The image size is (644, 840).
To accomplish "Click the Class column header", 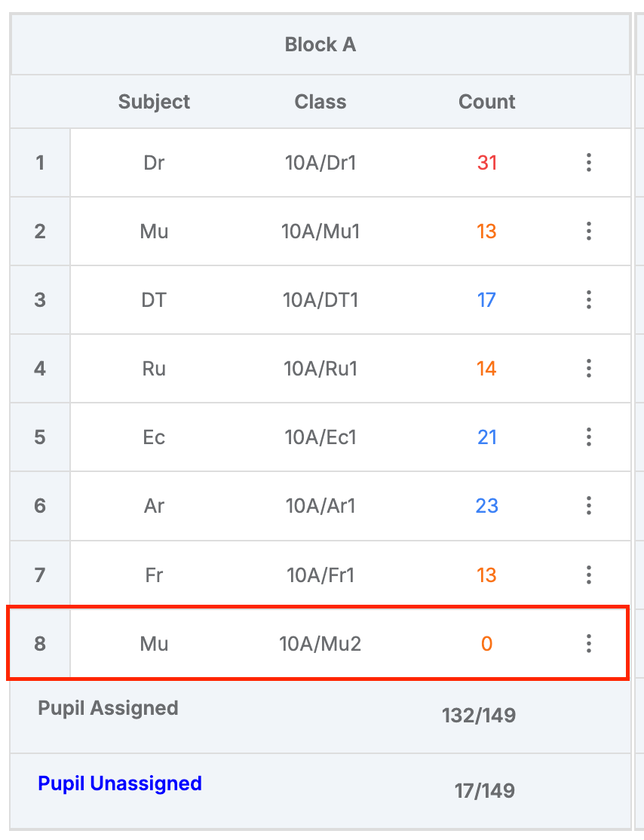I will pyautogui.click(x=320, y=102).
